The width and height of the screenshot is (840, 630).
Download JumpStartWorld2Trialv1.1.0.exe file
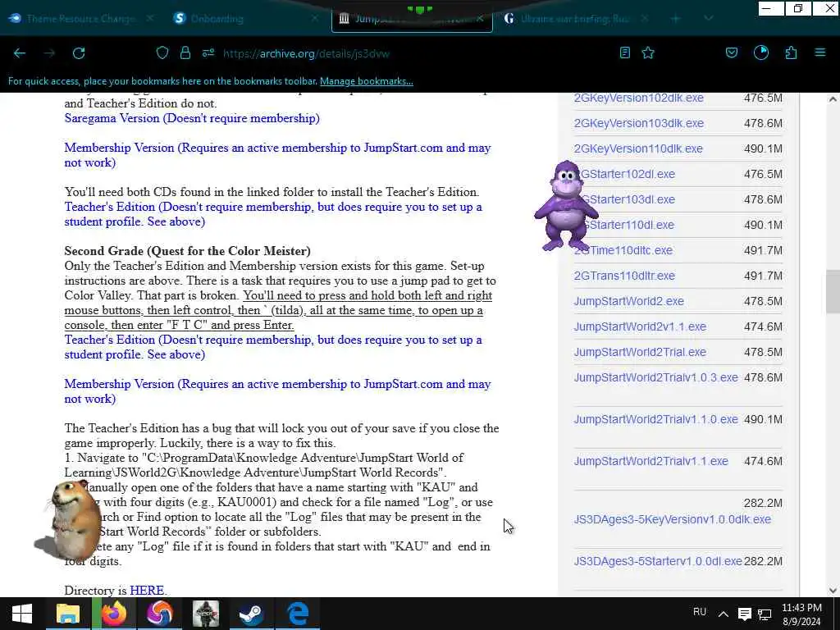coord(655,419)
